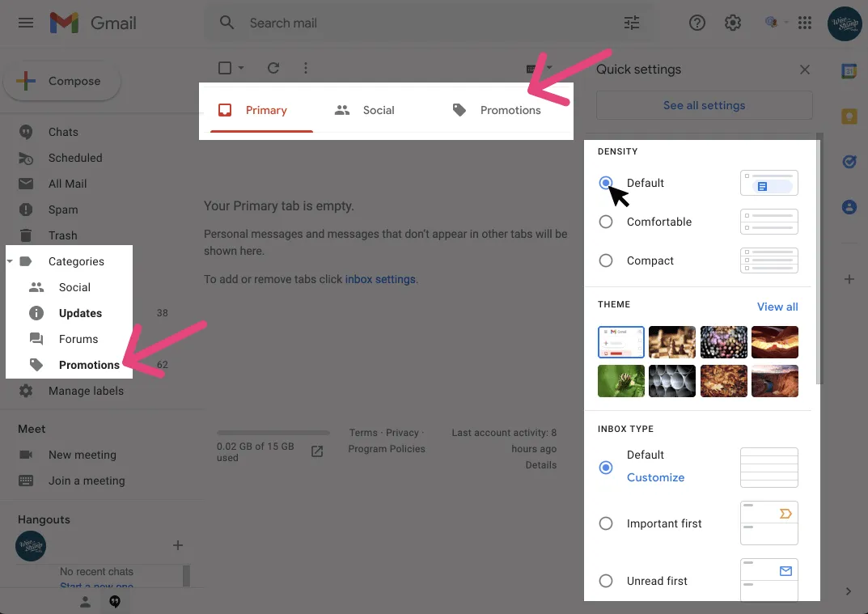Open the Google apps grid
The height and width of the screenshot is (614, 868).
coord(804,23)
